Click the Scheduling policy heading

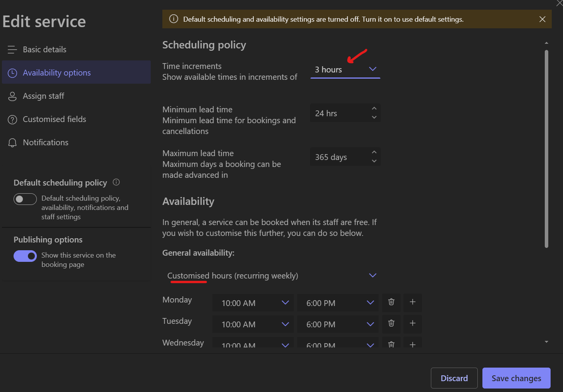click(204, 45)
